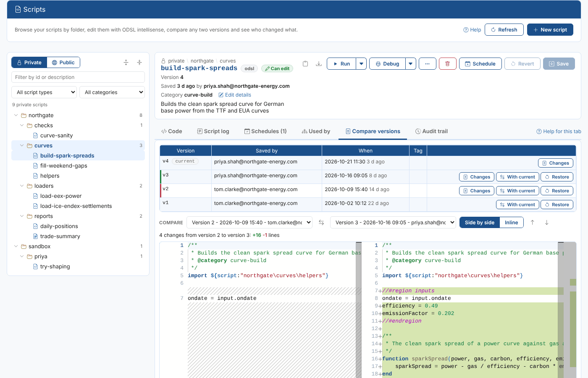Screen dimensions: 588x378
Task: Click With current on the v1 row
Action: click(517, 205)
